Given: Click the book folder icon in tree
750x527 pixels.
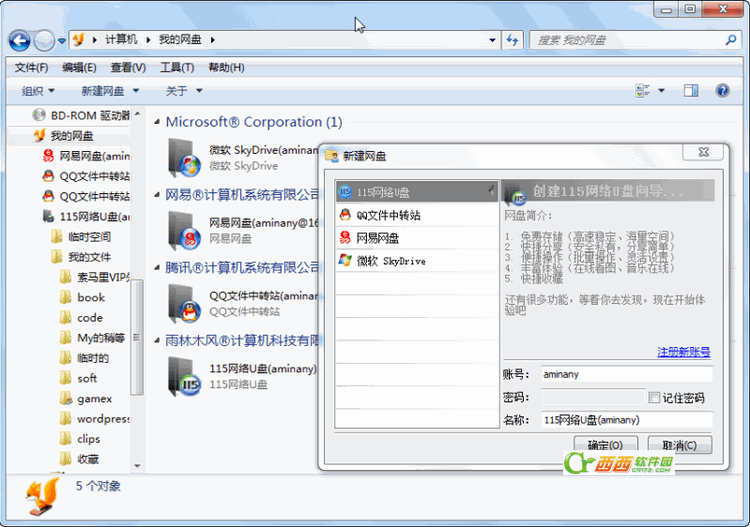Looking at the screenshot, I should click(x=66, y=297).
